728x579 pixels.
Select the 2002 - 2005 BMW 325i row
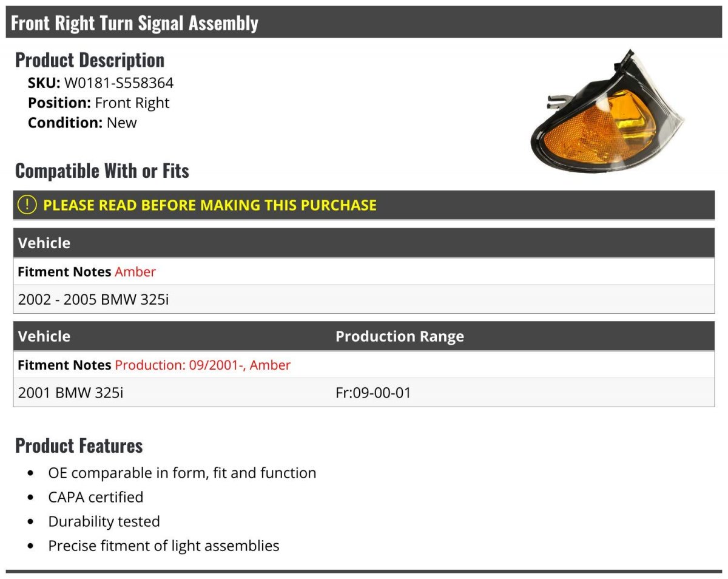tap(364, 299)
